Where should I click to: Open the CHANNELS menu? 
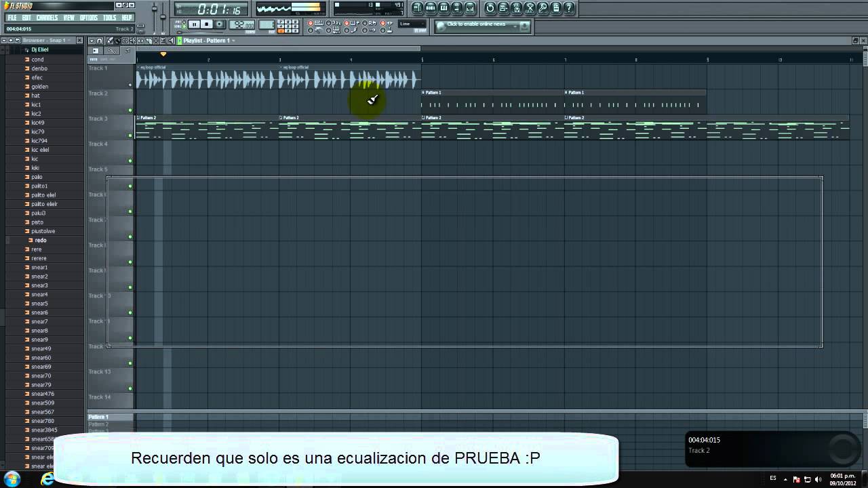coord(47,18)
